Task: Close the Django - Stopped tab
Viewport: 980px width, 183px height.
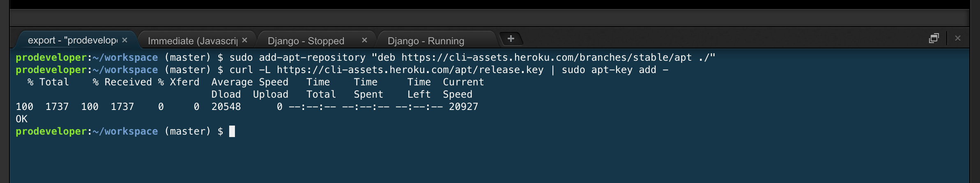Action: [x=364, y=40]
